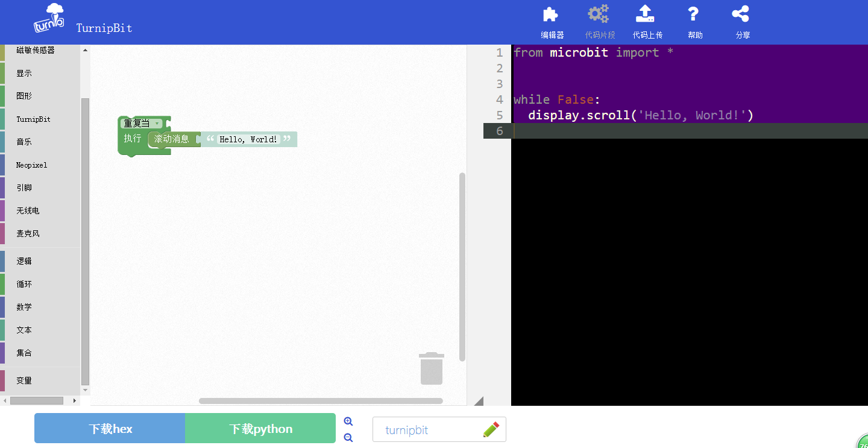Click code line 'while False:'
Viewport: 868px width, 448px height.
[557, 99]
